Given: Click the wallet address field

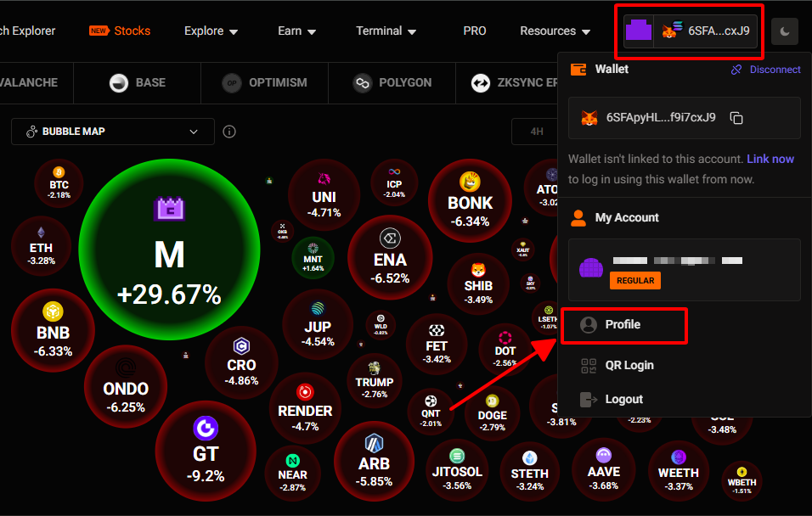Looking at the screenshot, I should tap(684, 118).
